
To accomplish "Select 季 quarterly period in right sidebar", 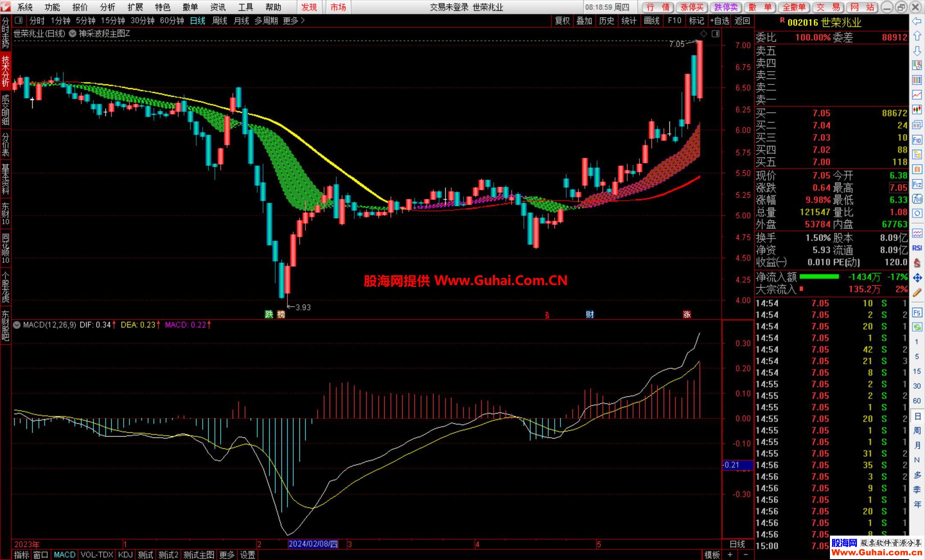I will click(917, 489).
